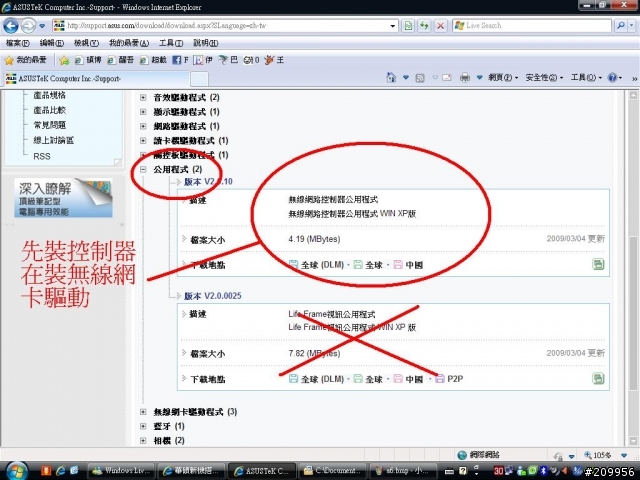640x480 pixels.
Task: Open the 工具(O) command menu
Action: pos(586,77)
